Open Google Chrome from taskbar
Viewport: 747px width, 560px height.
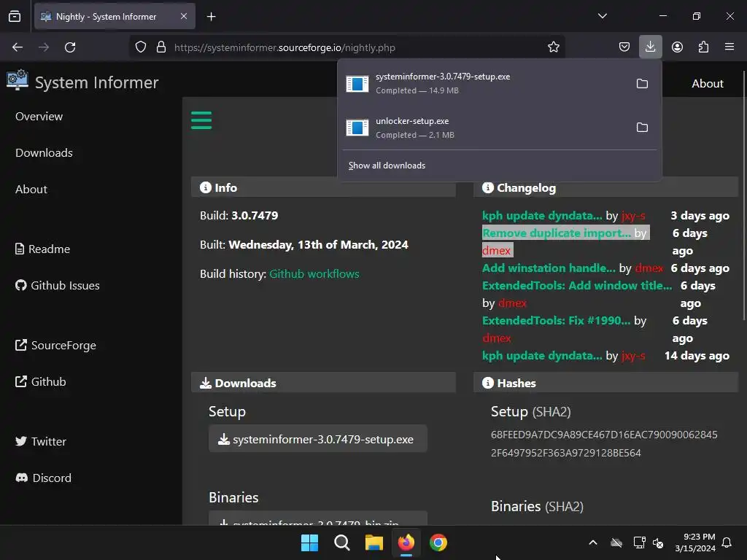(x=438, y=542)
